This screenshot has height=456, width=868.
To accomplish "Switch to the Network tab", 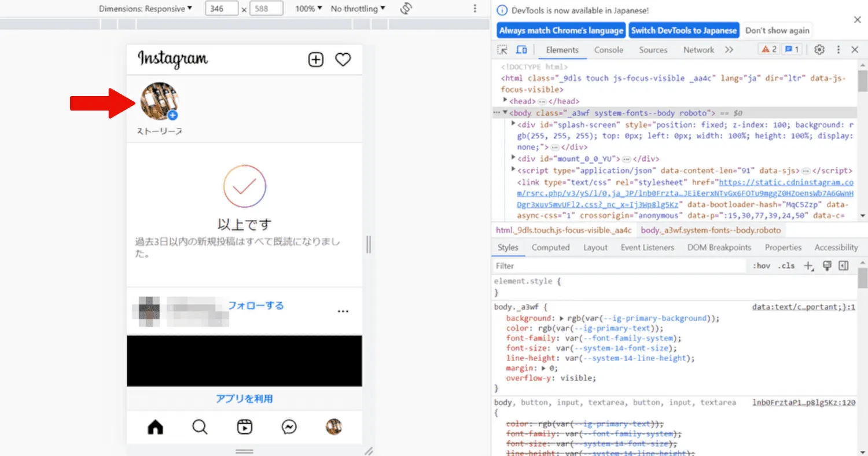I will [x=698, y=50].
